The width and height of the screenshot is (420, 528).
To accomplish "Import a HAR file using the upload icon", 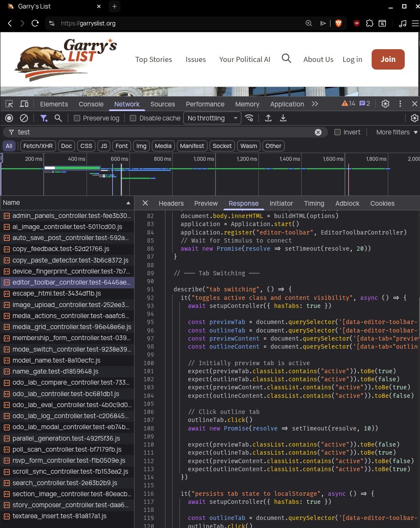I will click(x=268, y=118).
